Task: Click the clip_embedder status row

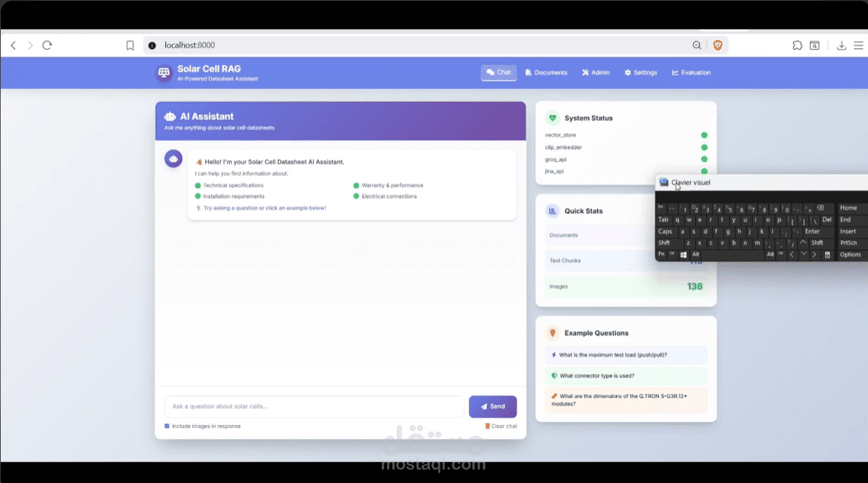Action: tap(626, 147)
